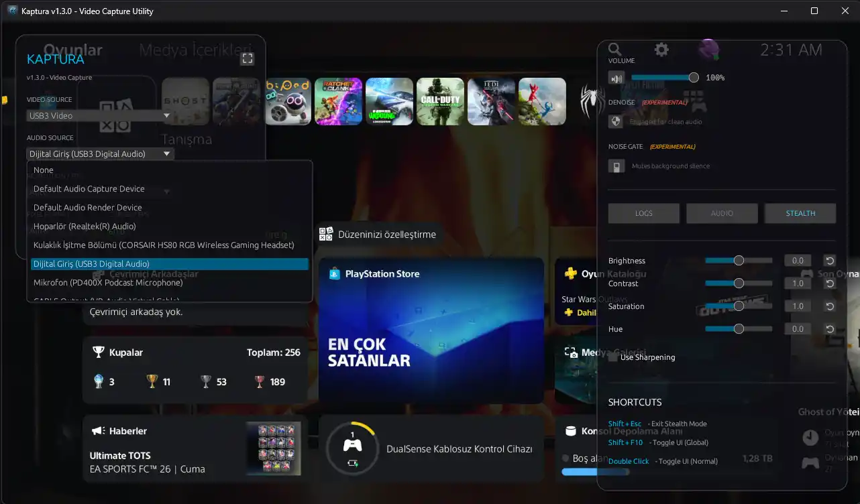Toggle the Noise Gate switch

pyautogui.click(x=616, y=166)
